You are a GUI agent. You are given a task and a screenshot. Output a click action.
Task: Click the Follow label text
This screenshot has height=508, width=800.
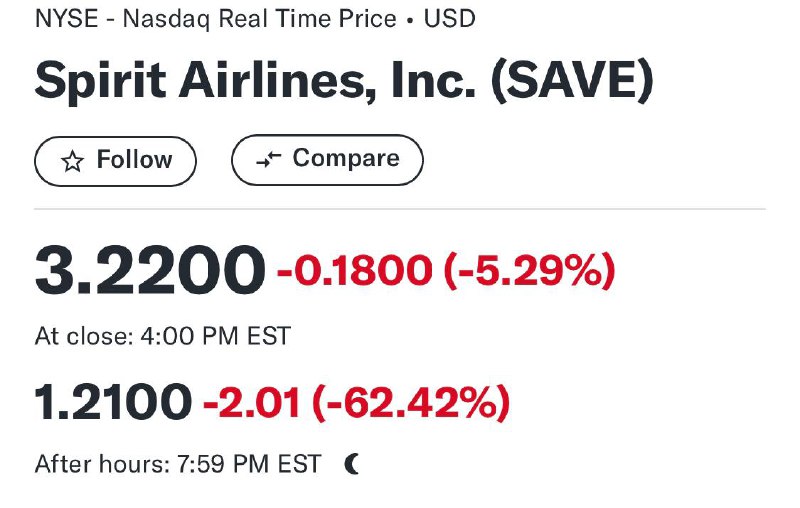tap(135, 160)
